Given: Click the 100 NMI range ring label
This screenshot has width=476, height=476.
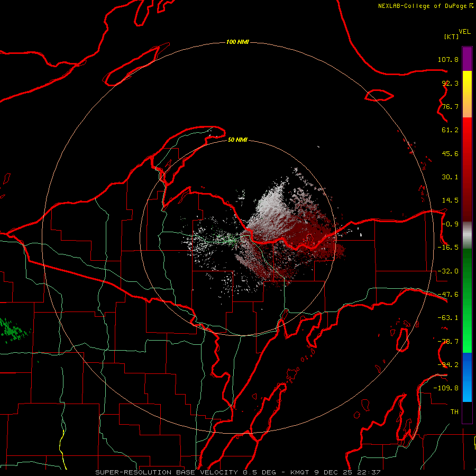Looking at the screenshot, I should (x=237, y=42).
